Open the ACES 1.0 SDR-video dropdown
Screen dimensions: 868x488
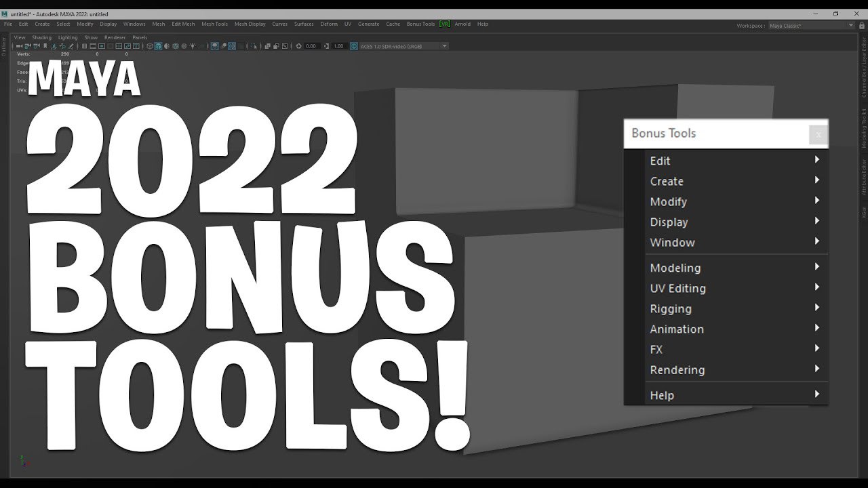[403, 46]
